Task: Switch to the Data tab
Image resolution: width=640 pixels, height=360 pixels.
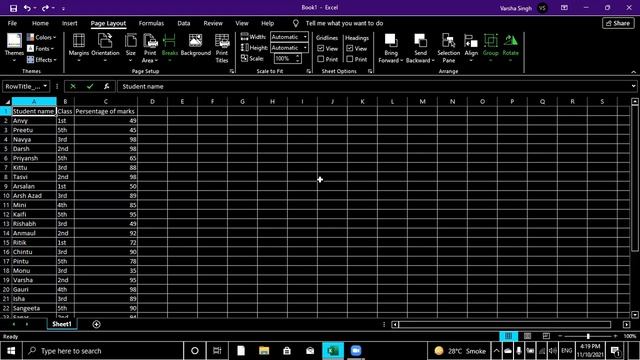Action: [x=184, y=23]
